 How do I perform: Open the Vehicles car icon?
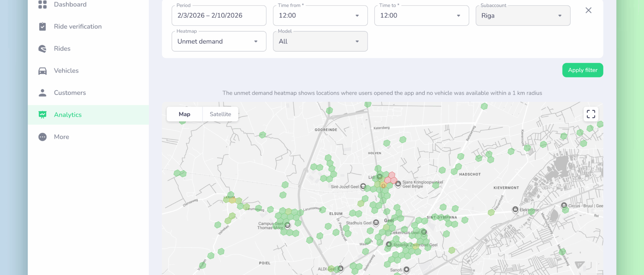click(43, 71)
